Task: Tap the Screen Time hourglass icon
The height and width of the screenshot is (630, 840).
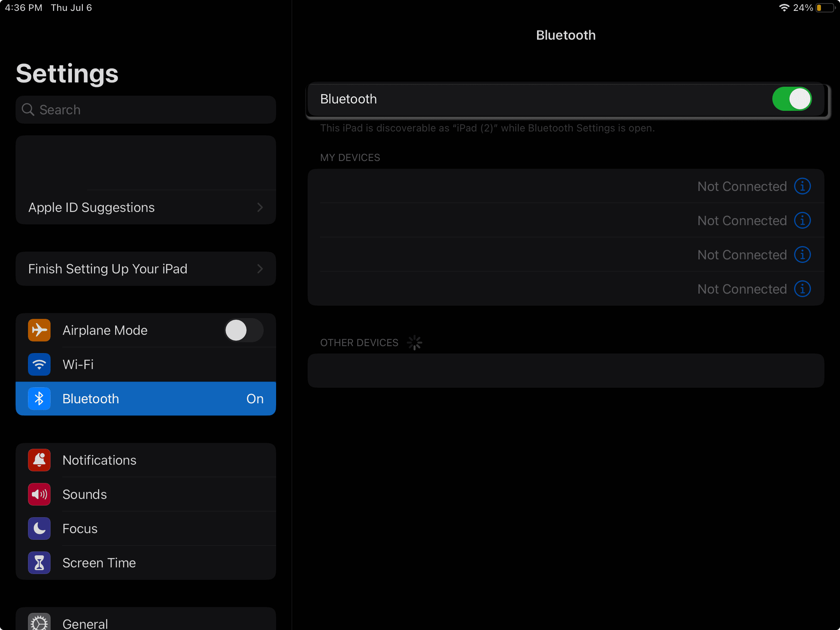Action: pos(39,563)
